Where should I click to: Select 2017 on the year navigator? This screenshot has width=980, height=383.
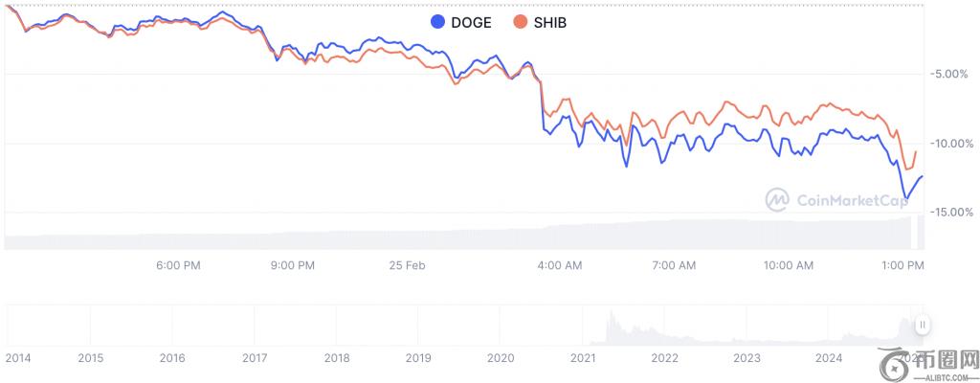click(255, 358)
